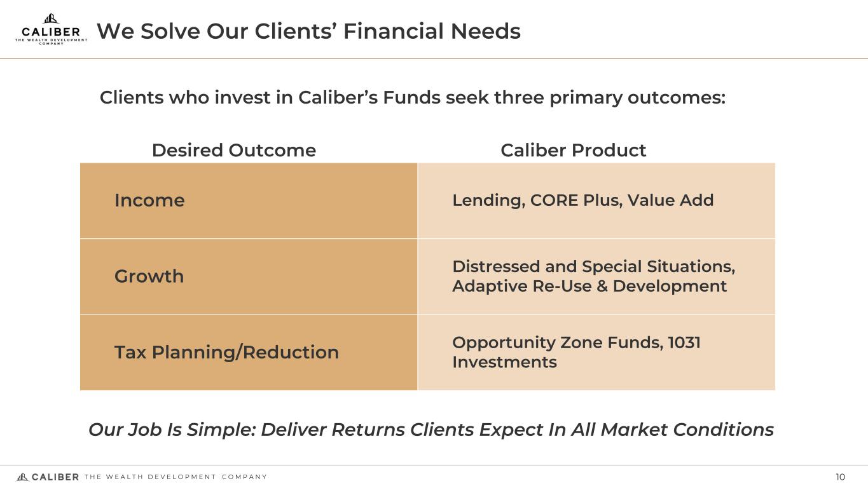Select the 'Lending, CORE Plus, Value Add' text
This screenshot has height=488, width=868.
(x=582, y=201)
